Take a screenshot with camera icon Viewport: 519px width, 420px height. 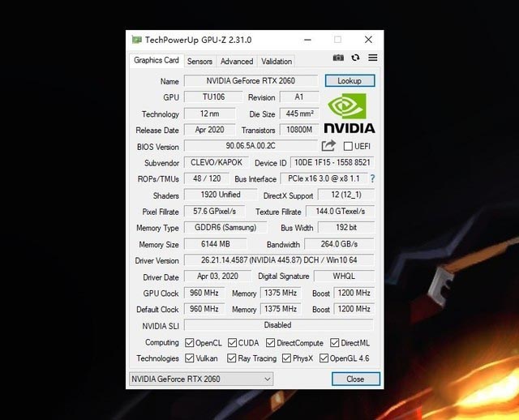point(338,58)
